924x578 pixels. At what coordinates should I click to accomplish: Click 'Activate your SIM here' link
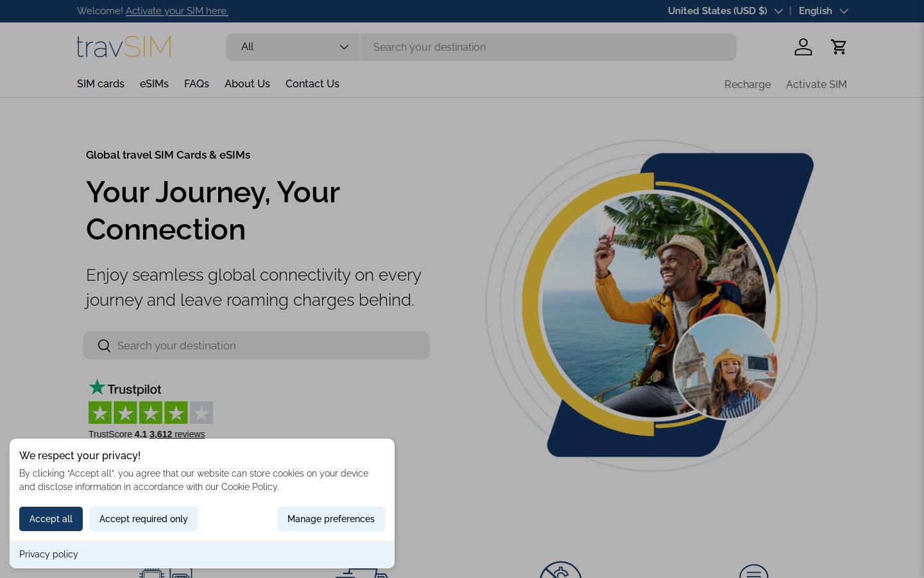177,11
